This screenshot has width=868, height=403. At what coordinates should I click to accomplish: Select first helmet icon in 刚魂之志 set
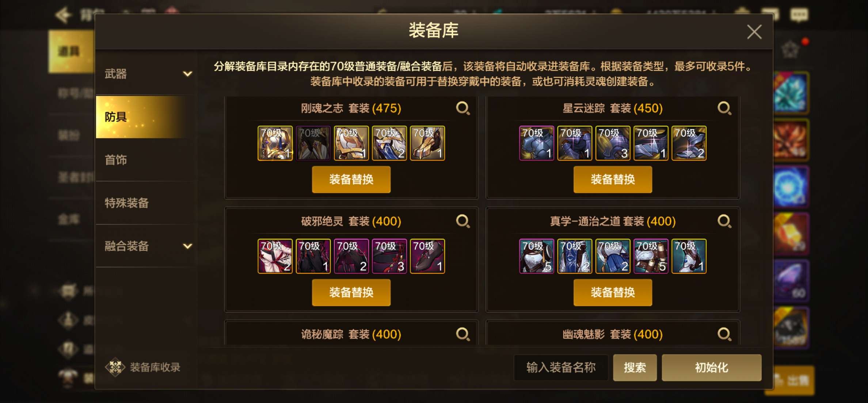[275, 143]
